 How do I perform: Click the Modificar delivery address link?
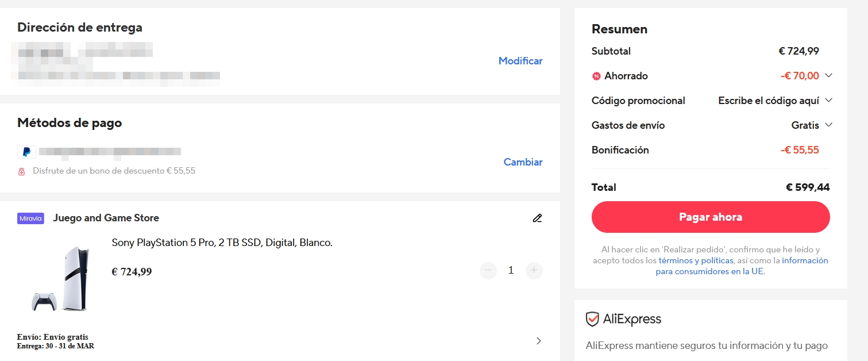pyautogui.click(x=520, y=61)
